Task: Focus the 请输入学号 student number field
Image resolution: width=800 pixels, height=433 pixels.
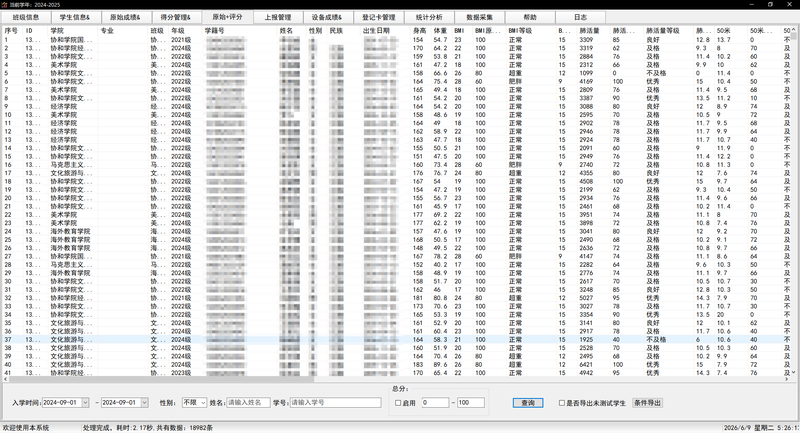Action: [335, 402]
